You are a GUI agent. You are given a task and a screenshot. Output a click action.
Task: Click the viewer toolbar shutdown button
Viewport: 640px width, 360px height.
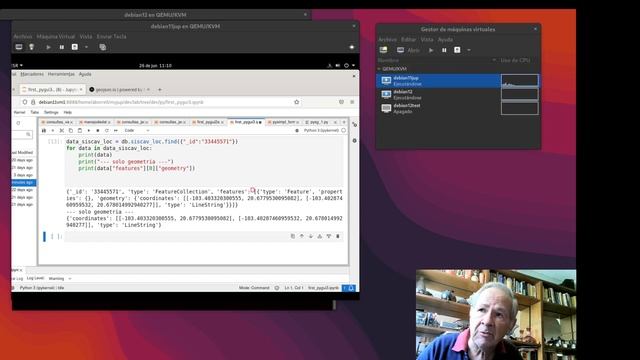pyautogui.click(x=75, y=47)
